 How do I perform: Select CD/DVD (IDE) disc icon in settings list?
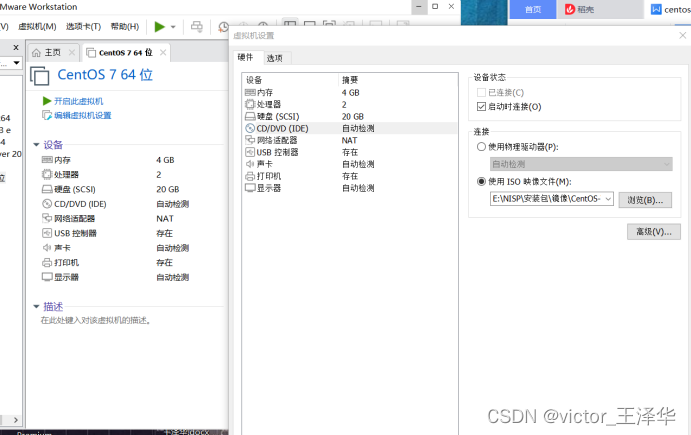pos(250,128)
